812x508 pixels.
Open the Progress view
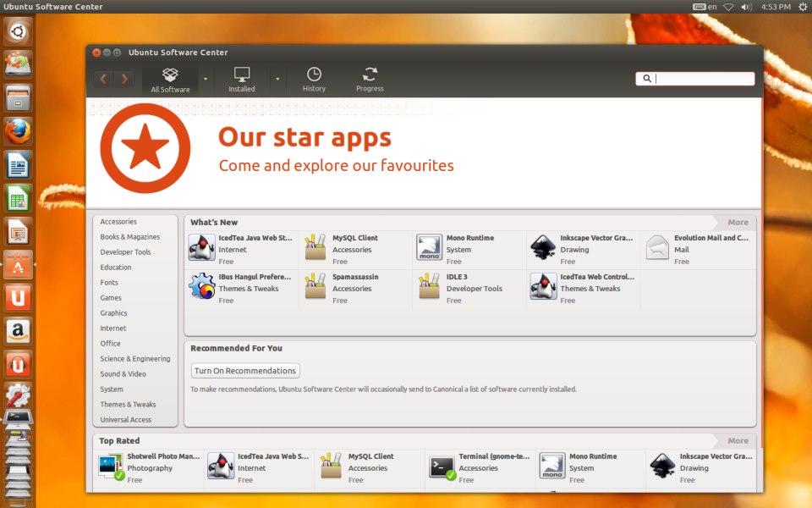[x=370, y=80]
